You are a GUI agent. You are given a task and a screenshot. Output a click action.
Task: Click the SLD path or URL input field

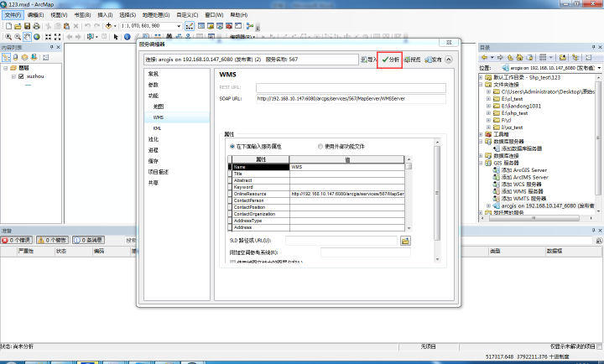pos(341,241)
